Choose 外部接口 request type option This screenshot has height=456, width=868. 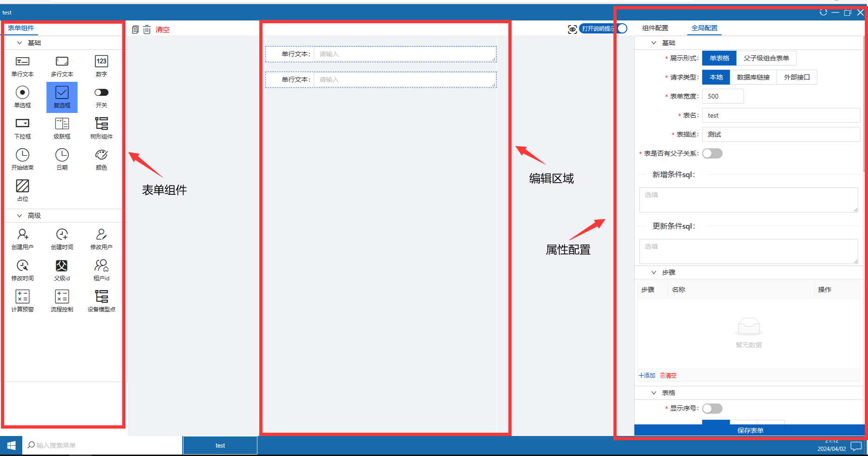click(x=797, y=77)
